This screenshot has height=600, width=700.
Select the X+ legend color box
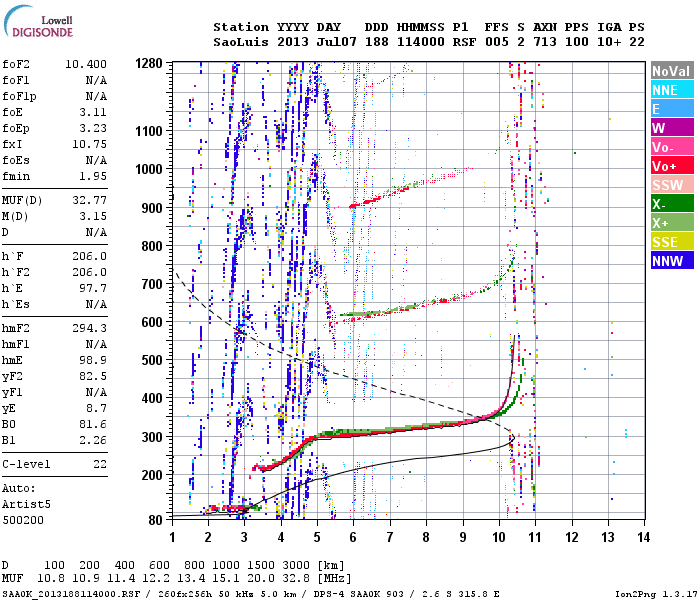[672, 222]
